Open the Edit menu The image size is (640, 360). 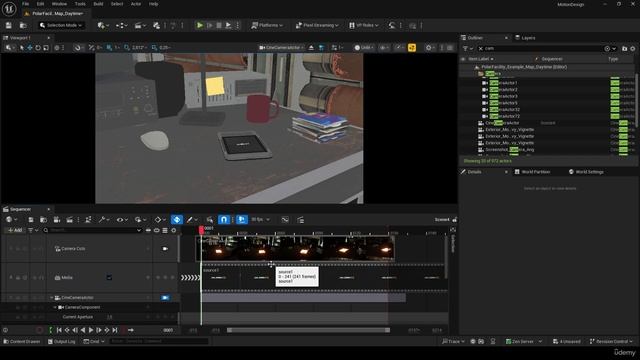[x=40, y=4]
